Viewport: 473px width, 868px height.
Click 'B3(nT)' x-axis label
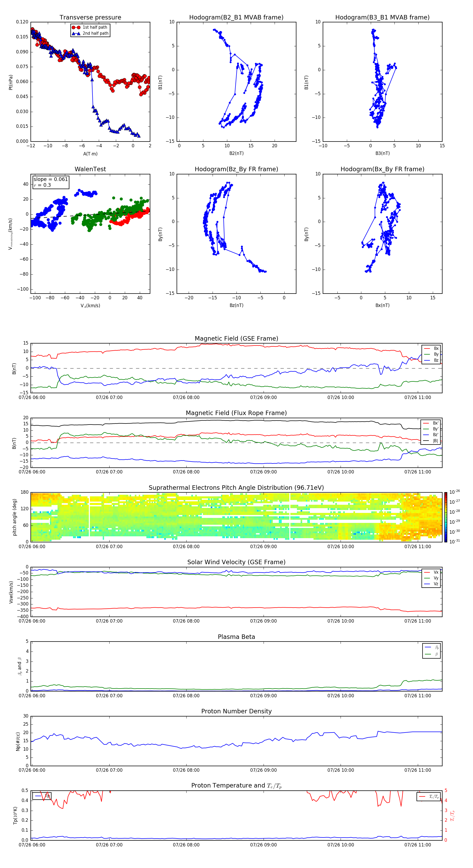[382, 153]
